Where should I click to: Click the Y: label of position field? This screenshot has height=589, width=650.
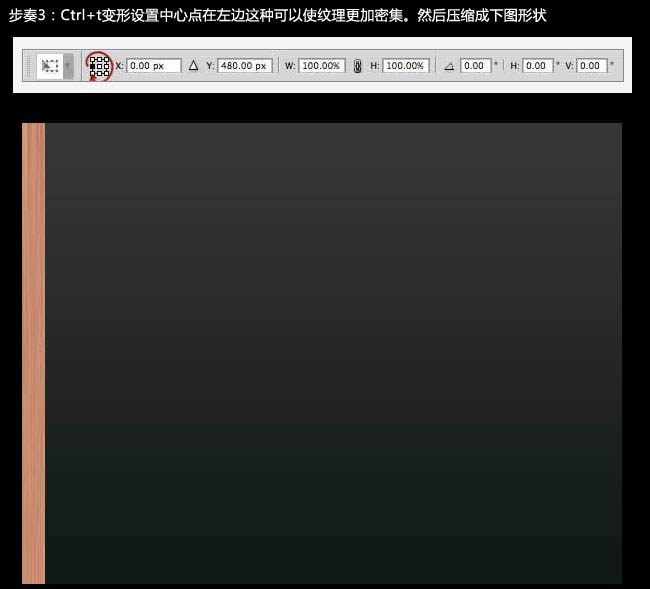coord(210,65)
